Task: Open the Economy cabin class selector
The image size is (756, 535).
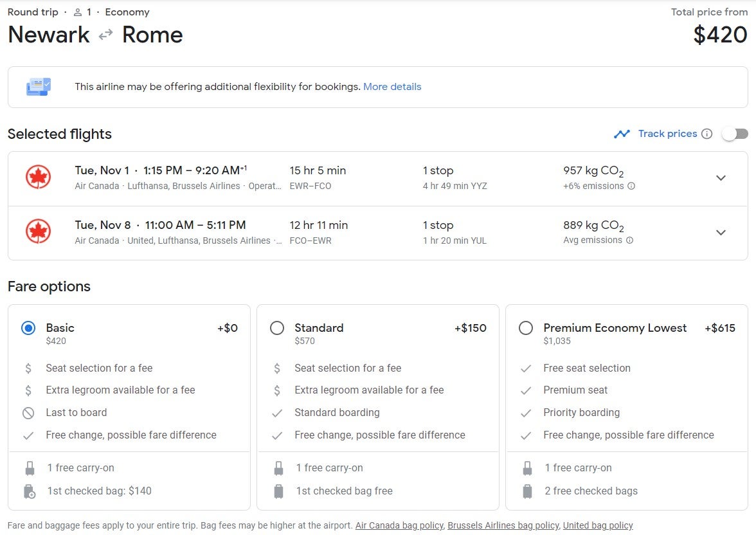Action: tap(127, 12)
